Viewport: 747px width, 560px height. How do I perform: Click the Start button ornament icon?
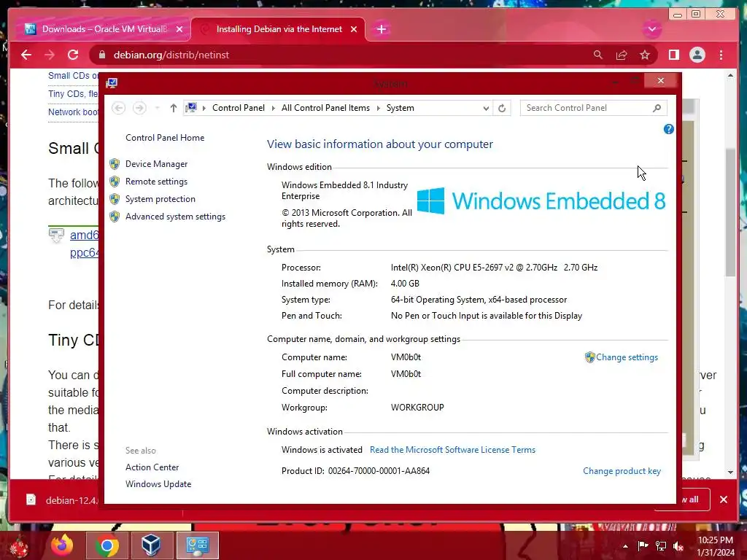click(19, 545)
